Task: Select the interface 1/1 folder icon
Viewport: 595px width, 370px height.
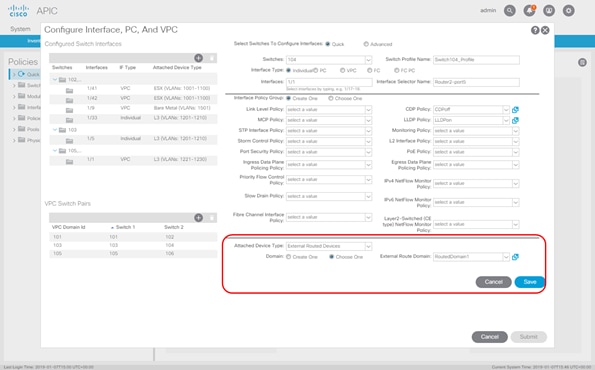Action: tap(69, 162)
